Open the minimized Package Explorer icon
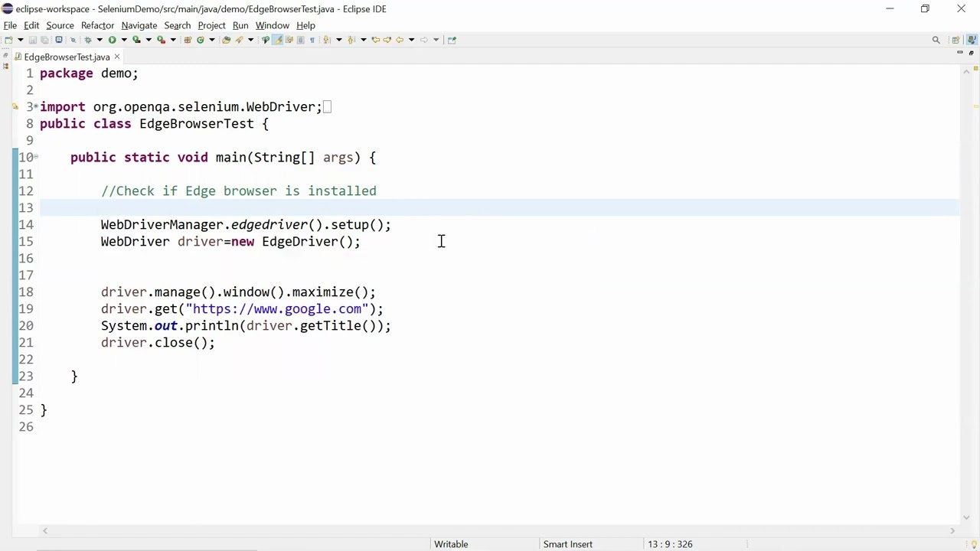This screenshot has width=980, height=551. click(5, 66)
